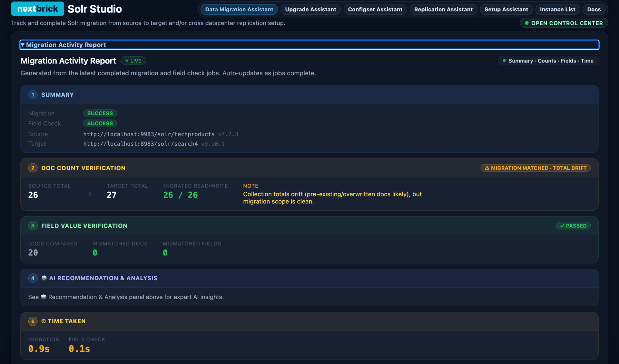
Task: Click the Summary · Counts · Fields · Time pill
Action: pos(548,61)
